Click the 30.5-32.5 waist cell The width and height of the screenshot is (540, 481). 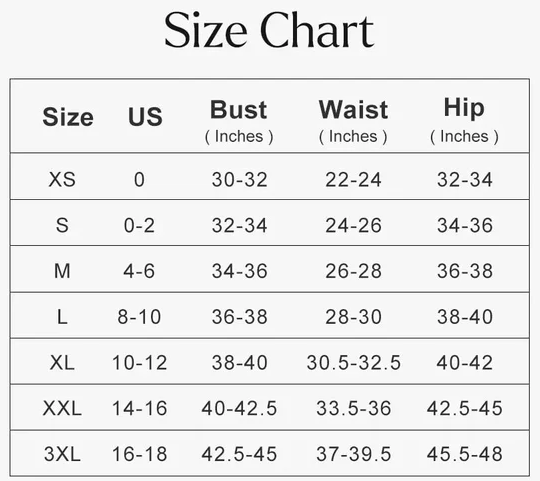coord(354,363)
